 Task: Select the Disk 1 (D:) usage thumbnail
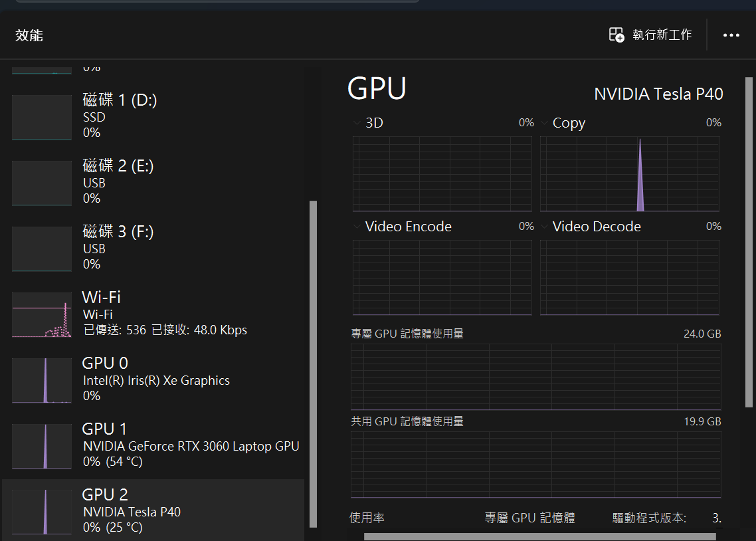42,117
